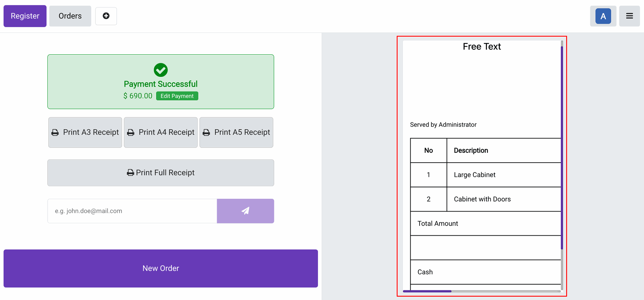Screen dimensions: 644x300
Task: Click the Print Full Receipt text
Action: click(165, 173)
